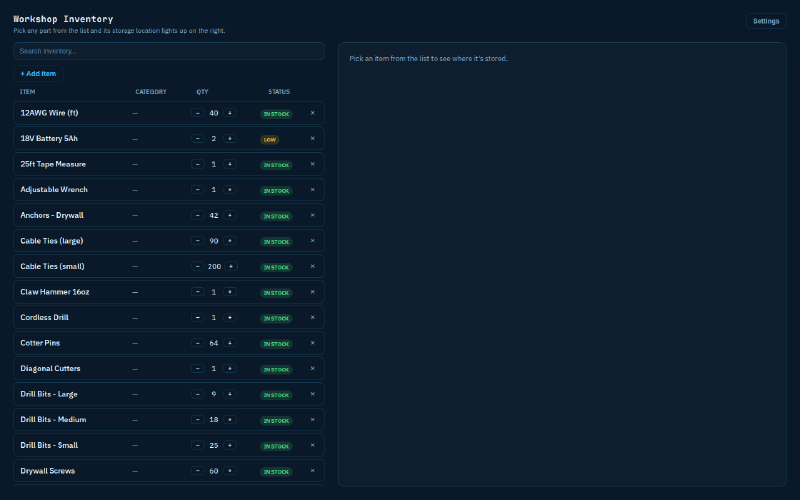Remove the Drywall Screws row
The height and width of the screenshot is (500, 800).
tap(313, 470)
